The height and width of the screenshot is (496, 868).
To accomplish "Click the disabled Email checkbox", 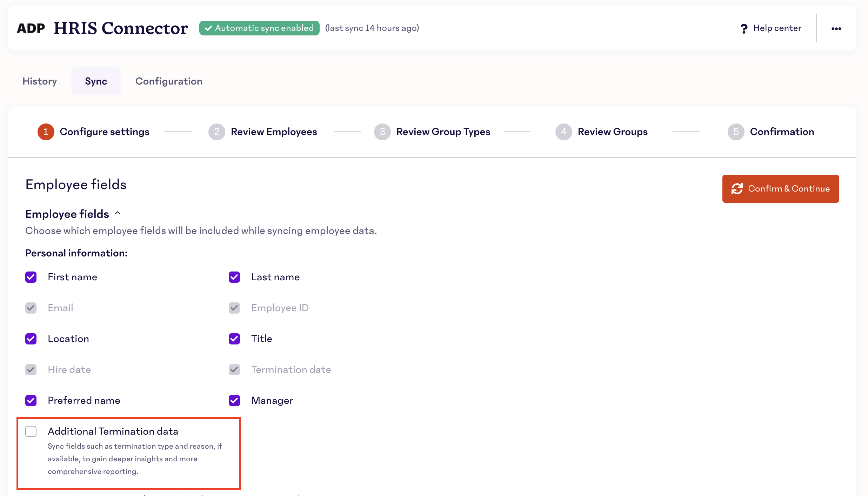I will click(x=31, y=308).
